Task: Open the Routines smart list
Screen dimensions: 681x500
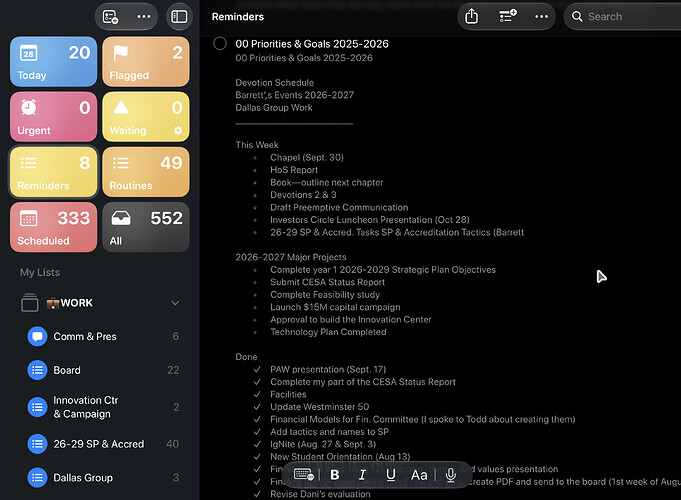Action: coord(146,172)
